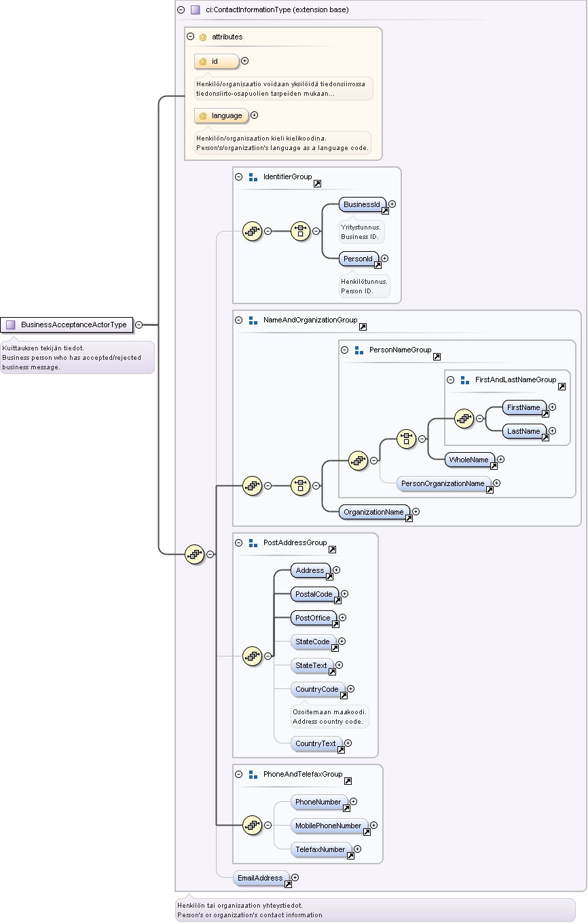Collapse the BusinessAcceptanceActorType node
The height and width of the screenshot is (924, 588).
click(139, 325)
